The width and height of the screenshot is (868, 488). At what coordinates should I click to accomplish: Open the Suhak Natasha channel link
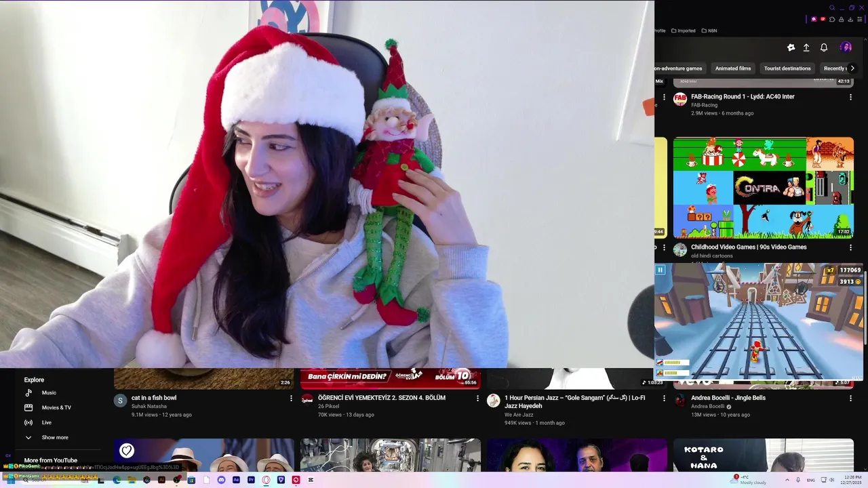pyautogui.click(x=149, y=406)
